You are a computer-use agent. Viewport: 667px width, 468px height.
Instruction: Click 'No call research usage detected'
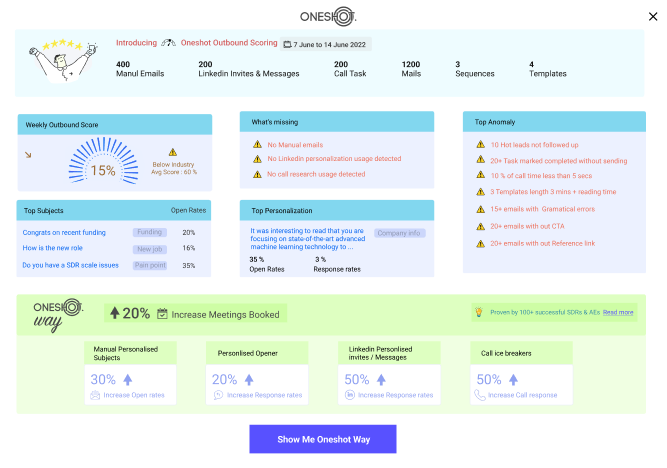[316, 174]
